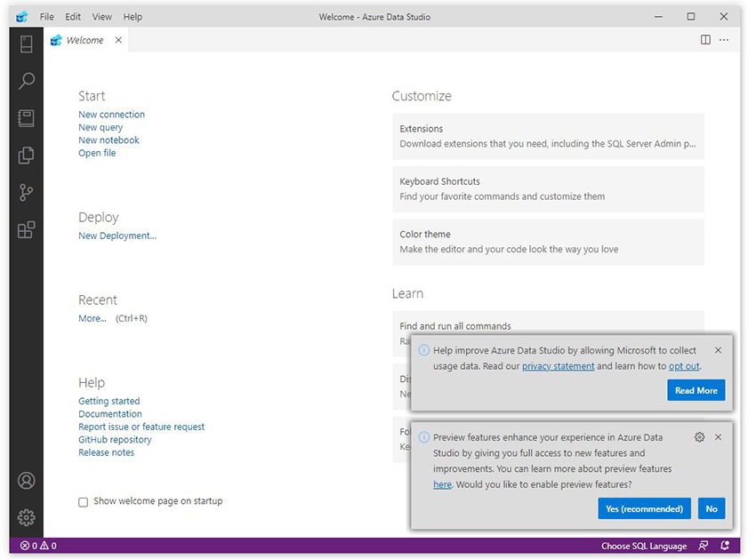Open the Extensions view icon

(x=27, y=230)
